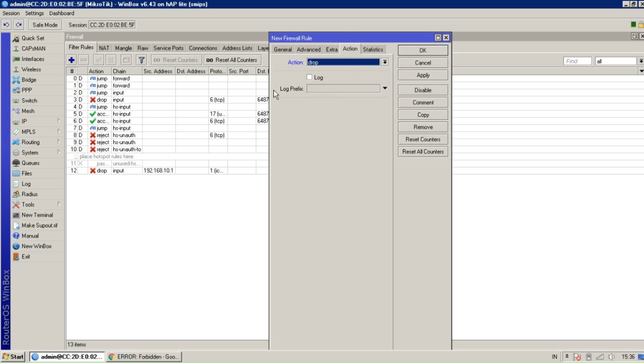Expand the Log Prefix field arrow
The image size is (644, 363).
(385, 88)
